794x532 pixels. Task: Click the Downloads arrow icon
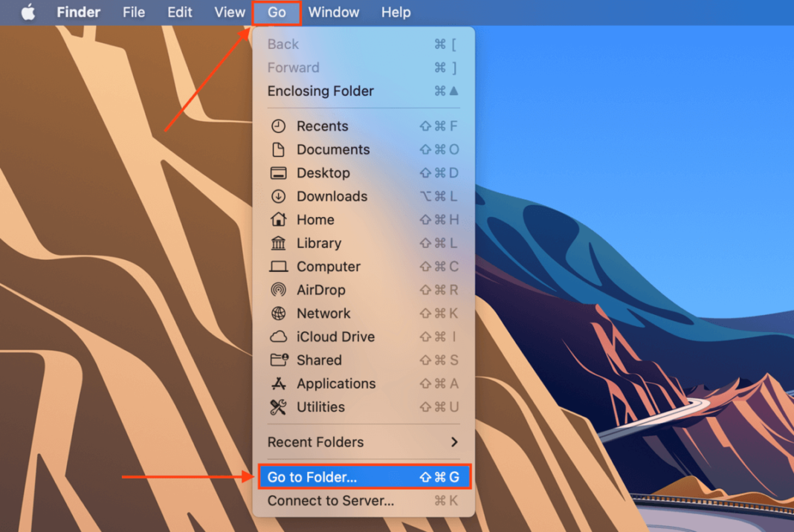tap(279, 196)
